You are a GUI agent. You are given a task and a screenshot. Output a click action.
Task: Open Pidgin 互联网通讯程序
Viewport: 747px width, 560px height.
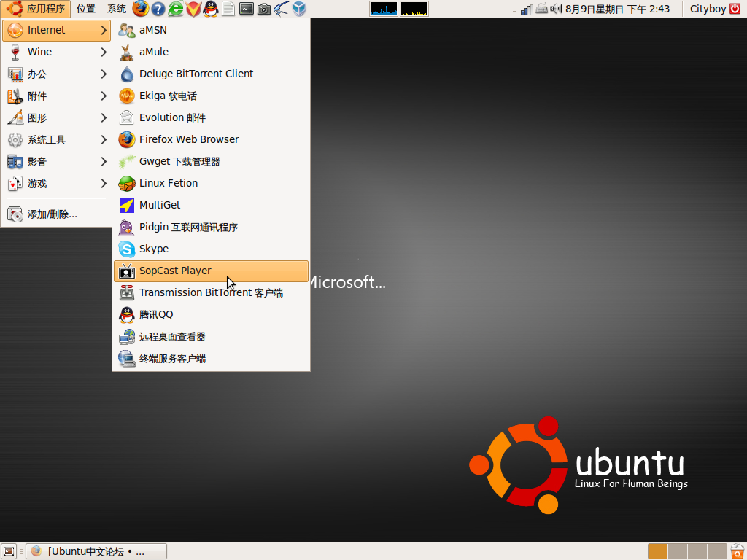point(211,227)
